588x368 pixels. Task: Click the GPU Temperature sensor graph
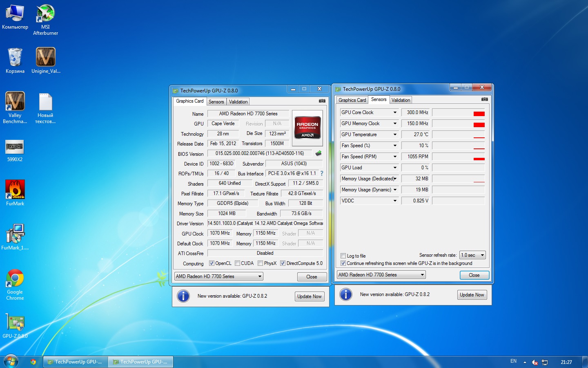(458, 135)
